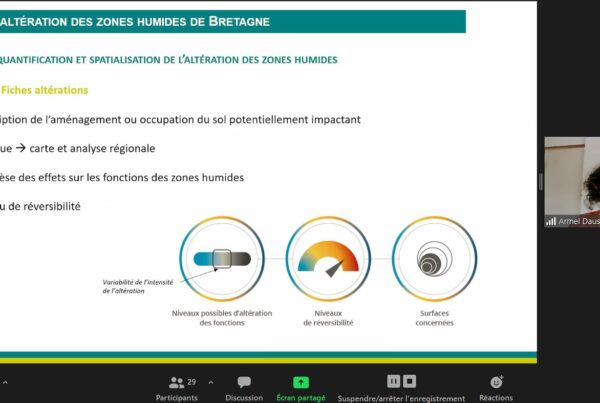Open the Discussion chat bubble icon
The height and width of the screenshot is (403, 600).
coord(244,382)
